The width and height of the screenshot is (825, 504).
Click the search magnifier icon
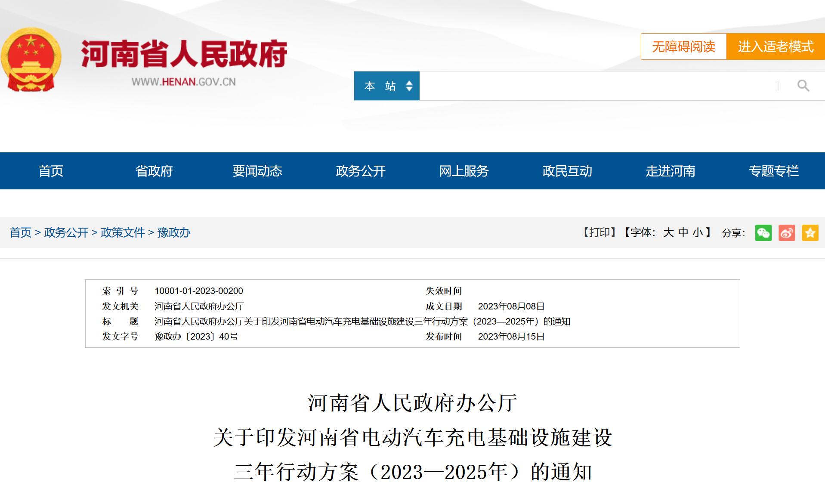click(803, 86)
